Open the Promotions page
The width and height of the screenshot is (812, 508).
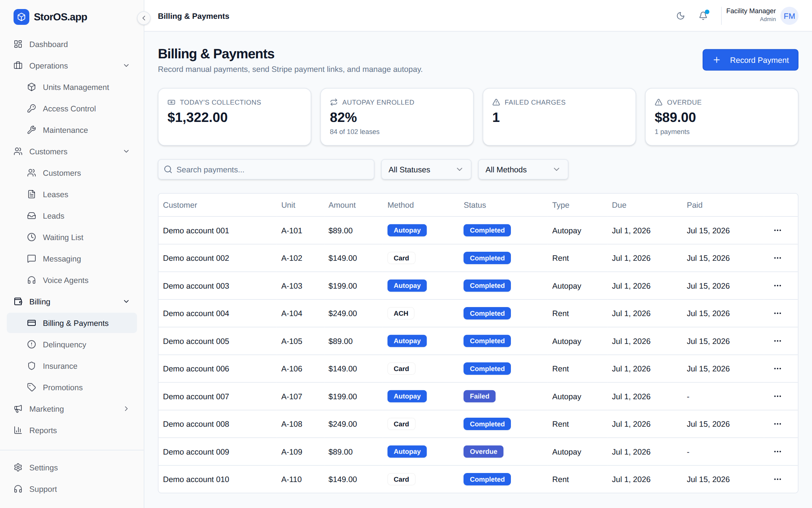pos(72,388)
